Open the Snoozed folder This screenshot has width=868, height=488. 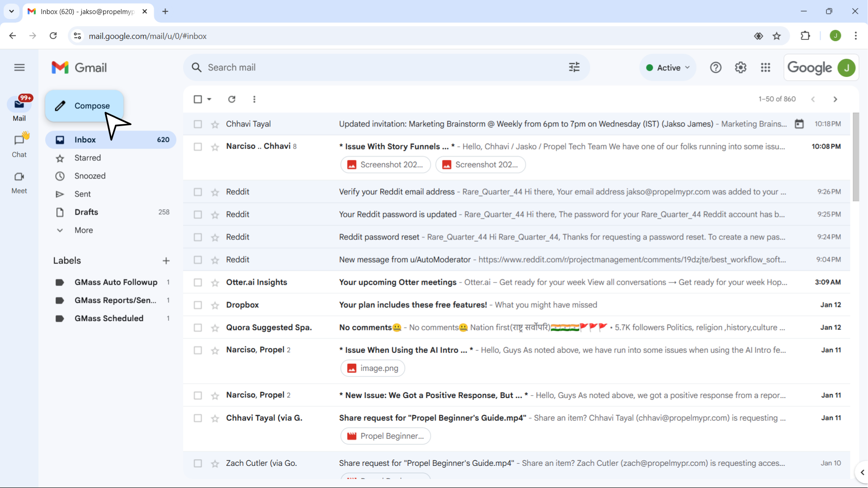(x=111, y=176)
